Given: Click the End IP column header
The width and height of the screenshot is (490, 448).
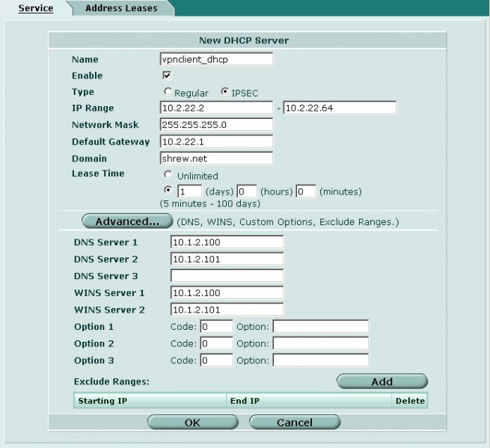Looking at the screenshot, I should pos(309,401).
